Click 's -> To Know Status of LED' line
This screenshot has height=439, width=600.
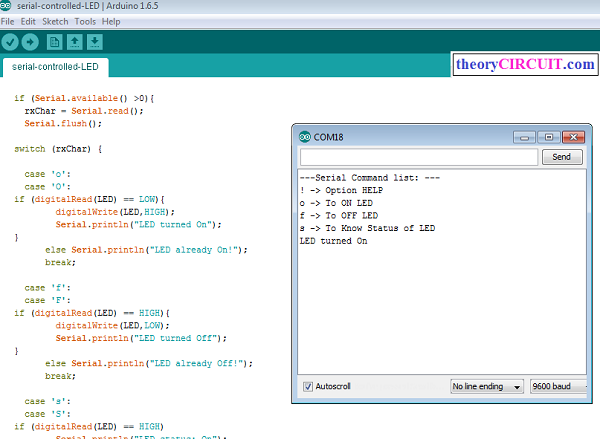click(x=367, y=228)
